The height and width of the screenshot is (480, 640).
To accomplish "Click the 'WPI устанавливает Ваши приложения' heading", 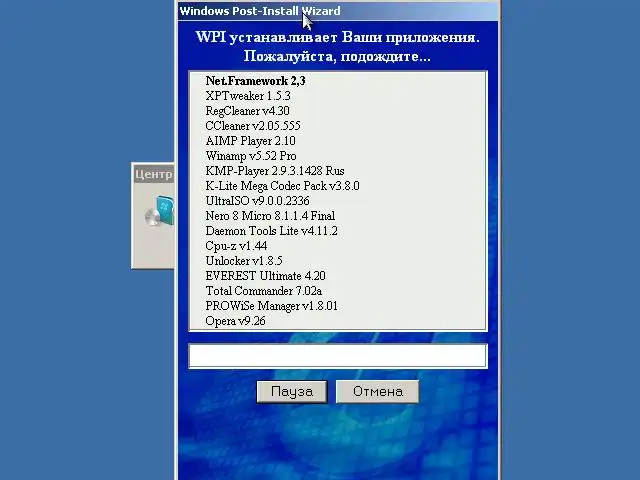I will [338, 37].
